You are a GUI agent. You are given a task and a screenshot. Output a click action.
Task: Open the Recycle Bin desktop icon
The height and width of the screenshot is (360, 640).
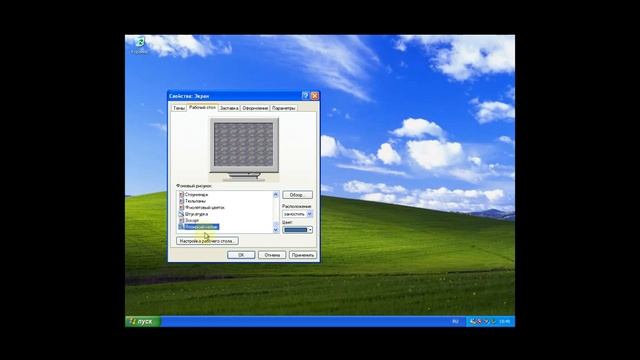pos(140,45)
